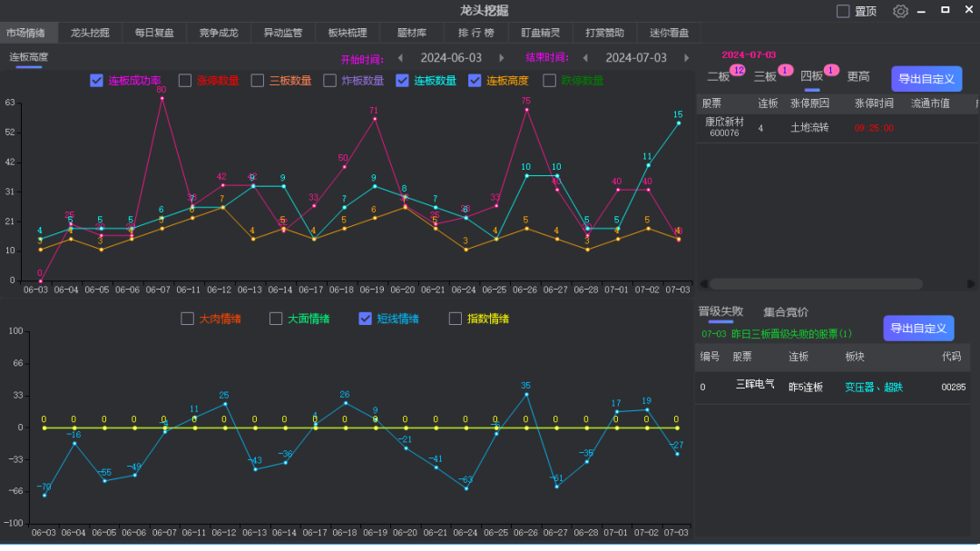Click the 昨日三板晋级失败的股票 summary line
The image size is (980, 551).
(777, 334)
